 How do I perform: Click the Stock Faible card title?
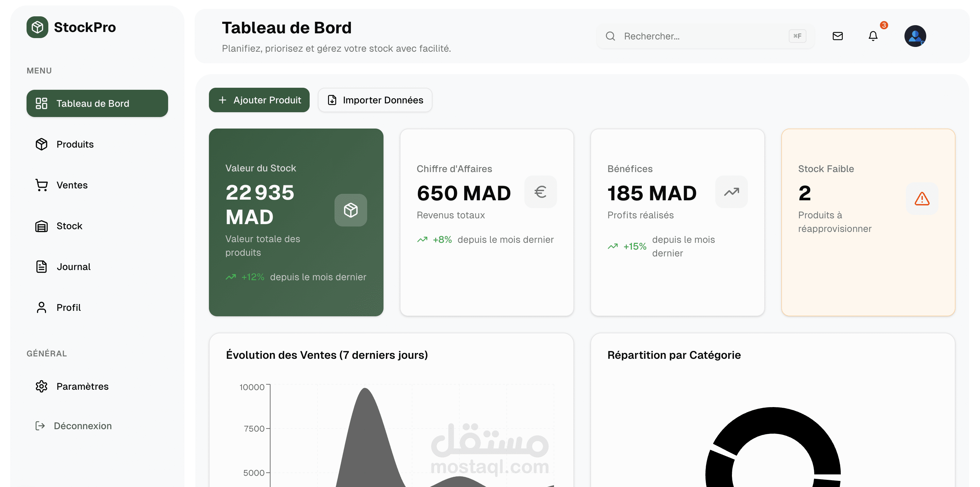point(826,169)
